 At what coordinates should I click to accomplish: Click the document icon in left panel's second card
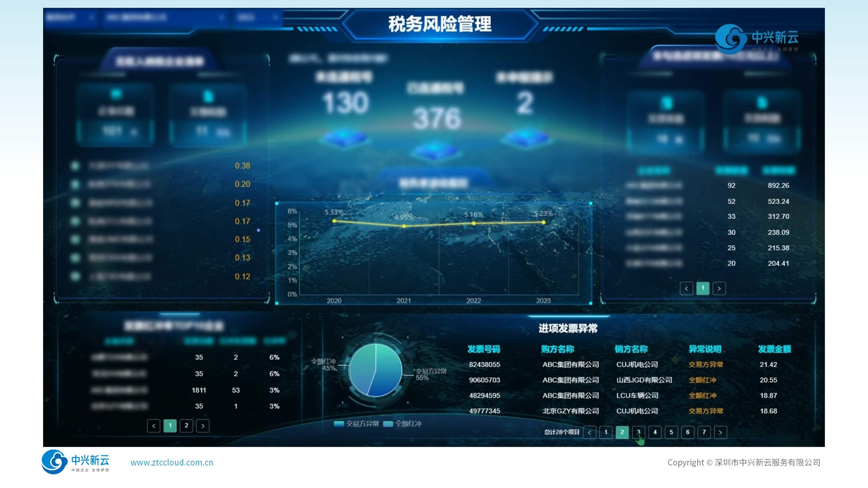pos(208,96)
